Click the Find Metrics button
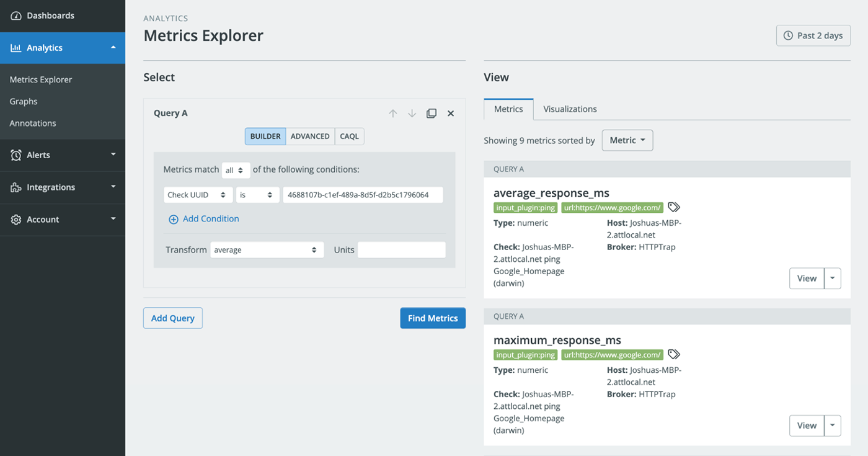This screenshot has height=456, width=868. (x=432, y=318)
